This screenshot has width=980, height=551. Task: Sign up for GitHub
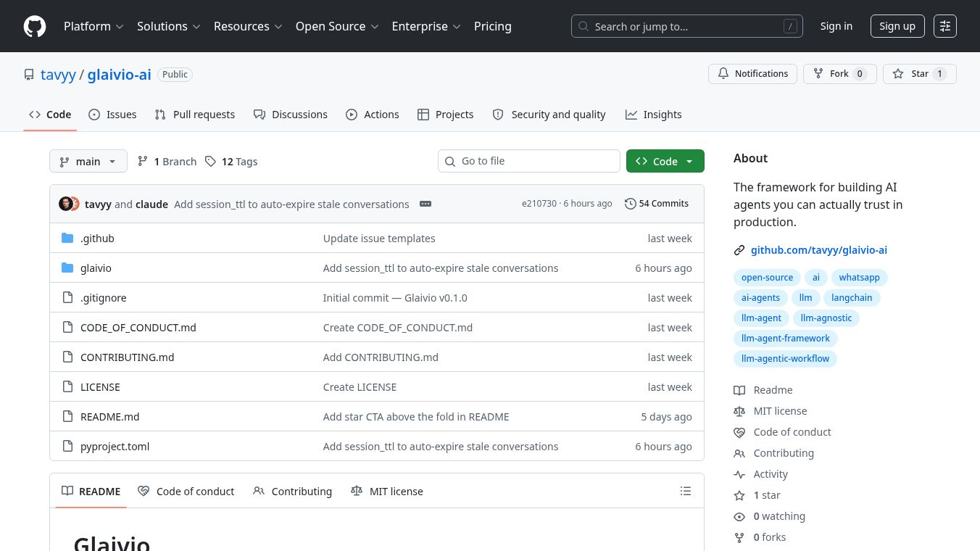pyautogui.click(x=897, y=26)
